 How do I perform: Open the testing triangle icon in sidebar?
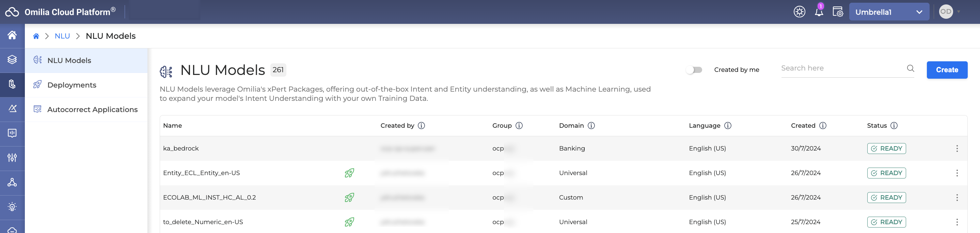tap(12, 109)
